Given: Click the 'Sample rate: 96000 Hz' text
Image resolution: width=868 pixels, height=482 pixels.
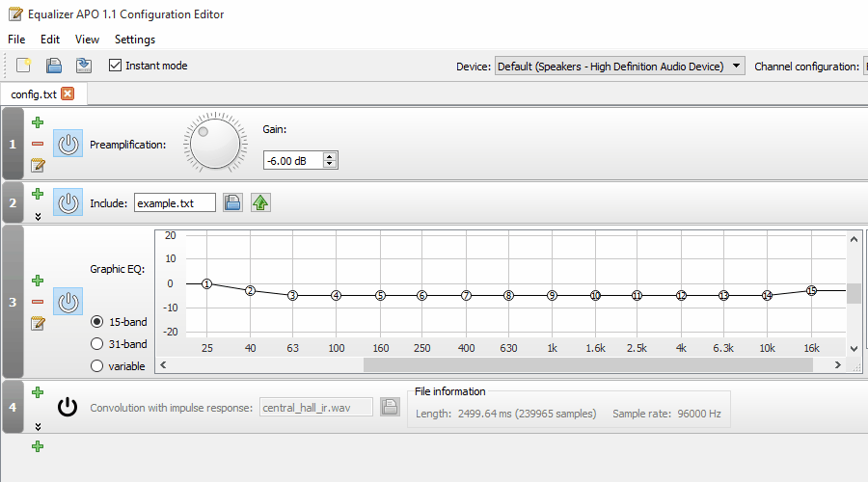Looking at the screenshot, I should coord(666,414).
